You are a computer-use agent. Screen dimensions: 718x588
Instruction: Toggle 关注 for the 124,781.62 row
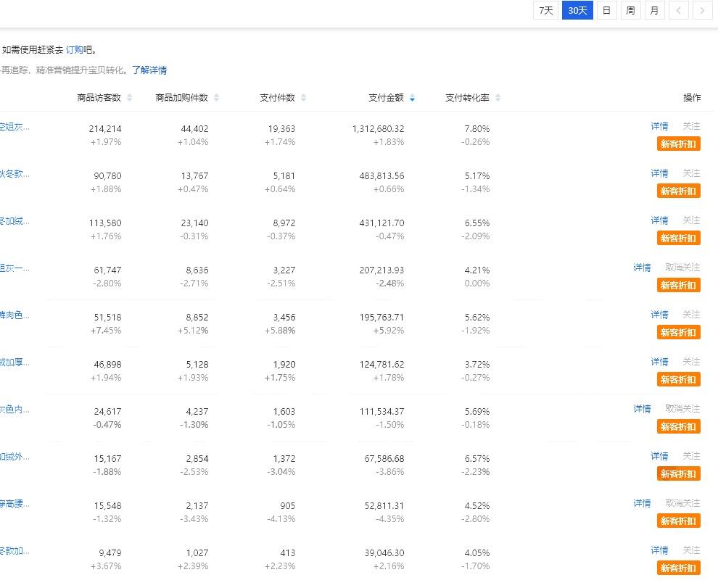691,362
